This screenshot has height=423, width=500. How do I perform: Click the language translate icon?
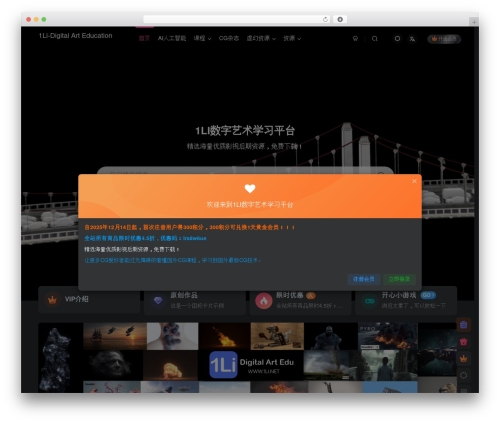point(412,39)
